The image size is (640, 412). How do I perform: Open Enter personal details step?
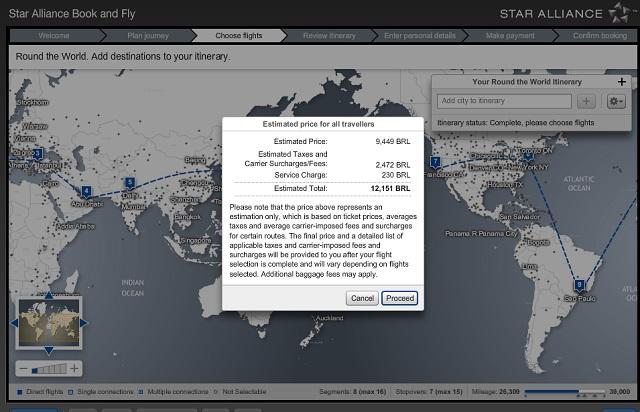420,36
